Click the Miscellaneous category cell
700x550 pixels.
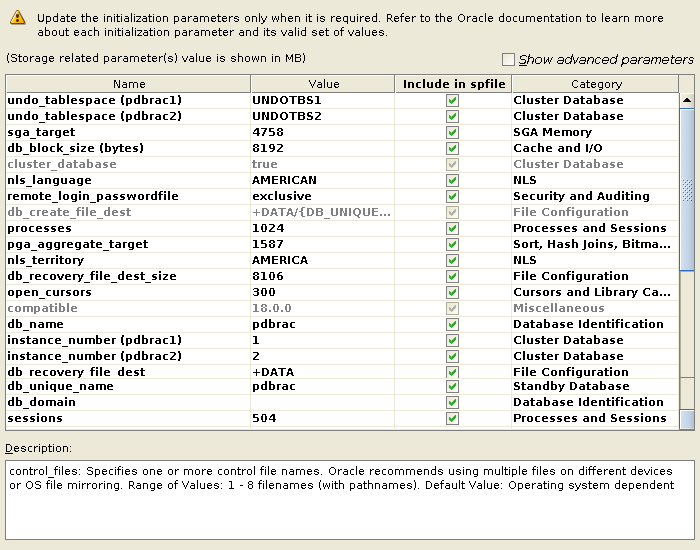[x=595, y=308]
